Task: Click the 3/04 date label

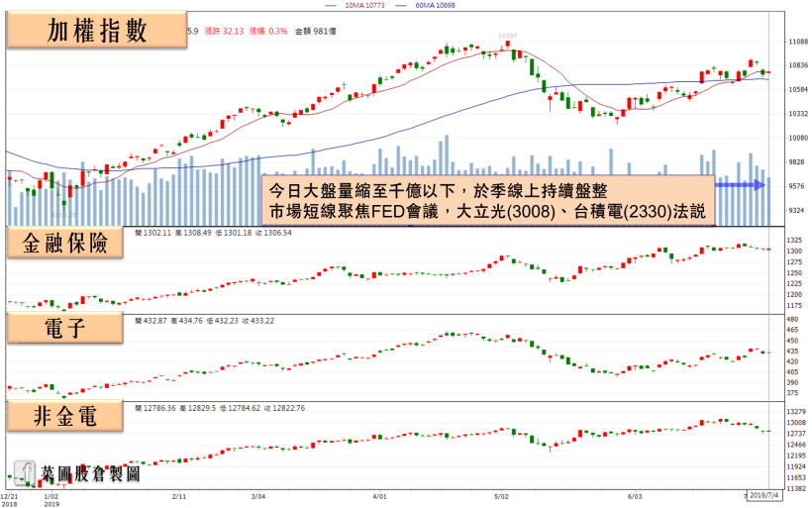Action: pos(258,496)
